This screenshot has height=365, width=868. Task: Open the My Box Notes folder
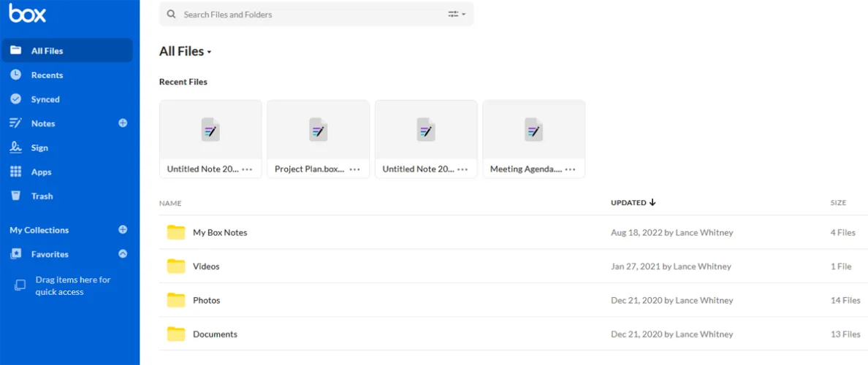click(220, 233)
